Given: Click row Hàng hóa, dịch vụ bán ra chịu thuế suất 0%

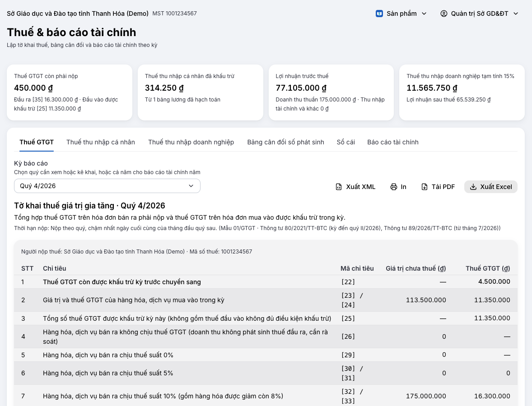Looking at the screenshot, I should click(x=266, y=355).
